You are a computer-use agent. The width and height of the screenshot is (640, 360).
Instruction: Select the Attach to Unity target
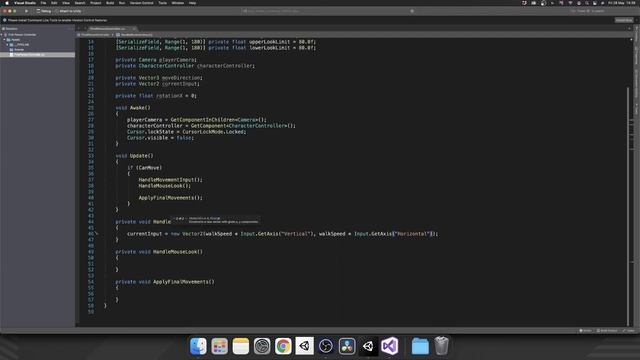69,11
